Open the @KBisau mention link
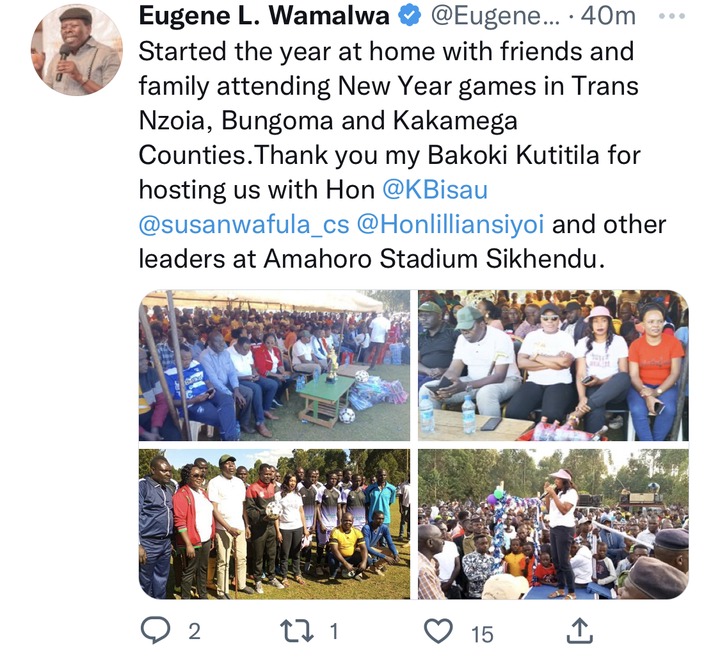Image resolution: width=720 pixels, height=657 pixels. pos(435,190)
